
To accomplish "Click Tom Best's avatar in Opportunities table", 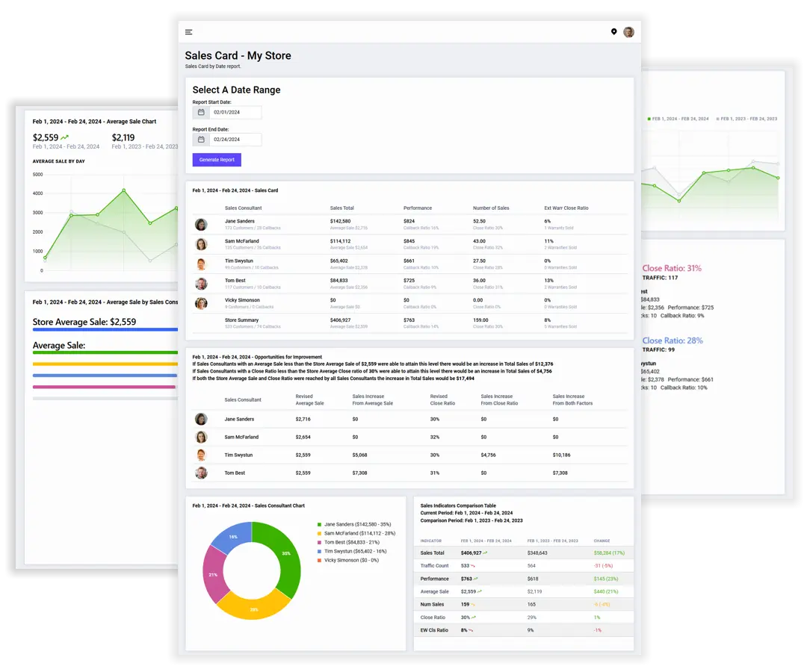I will [x=201, y=473].
